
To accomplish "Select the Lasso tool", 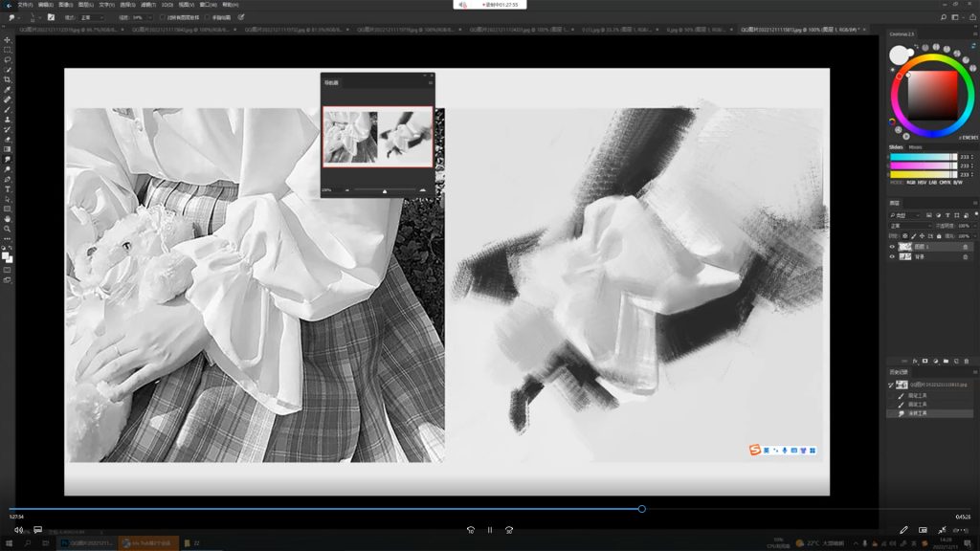I will click(x=8, y=59).
